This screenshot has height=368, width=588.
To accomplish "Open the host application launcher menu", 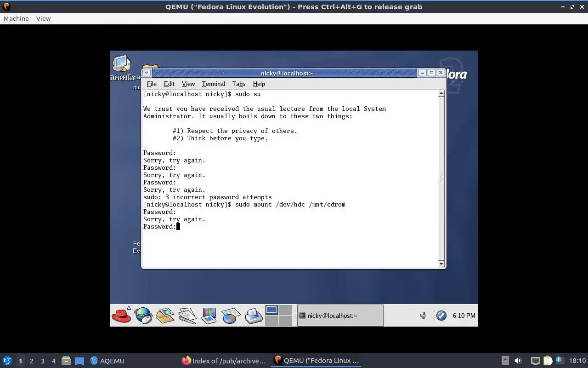I will click(7, 361).
